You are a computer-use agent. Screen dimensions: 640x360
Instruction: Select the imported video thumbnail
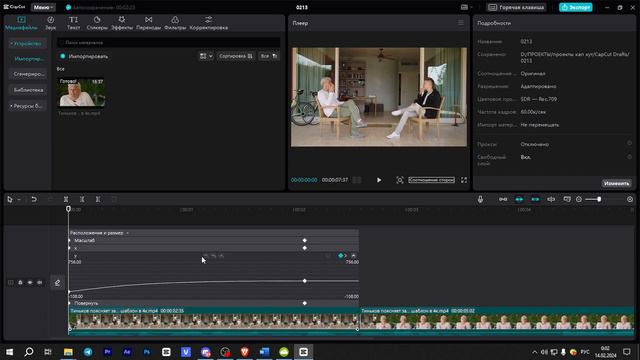82,93
